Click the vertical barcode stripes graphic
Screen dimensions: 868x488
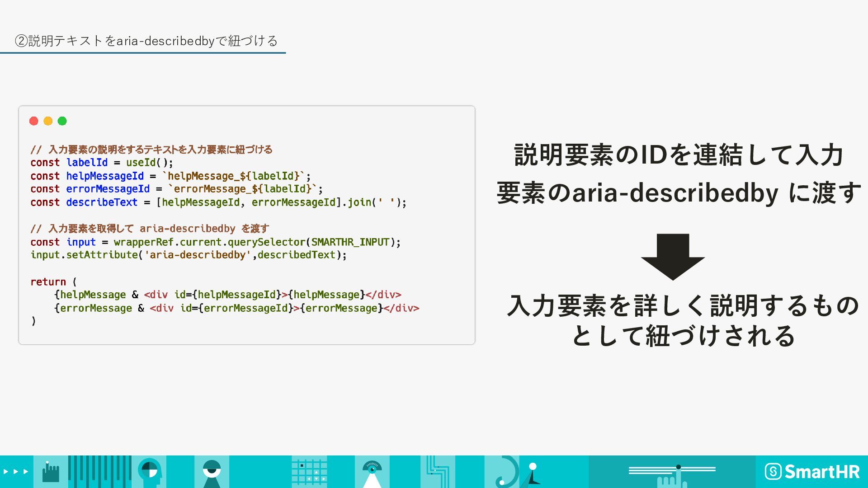point(99,471)
